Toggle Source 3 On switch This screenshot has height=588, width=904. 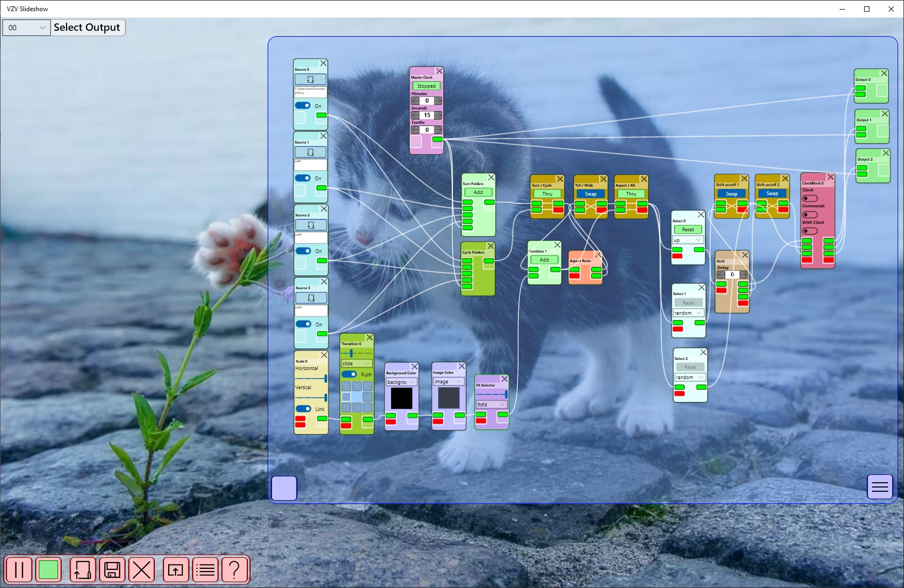tap(303, 324)
